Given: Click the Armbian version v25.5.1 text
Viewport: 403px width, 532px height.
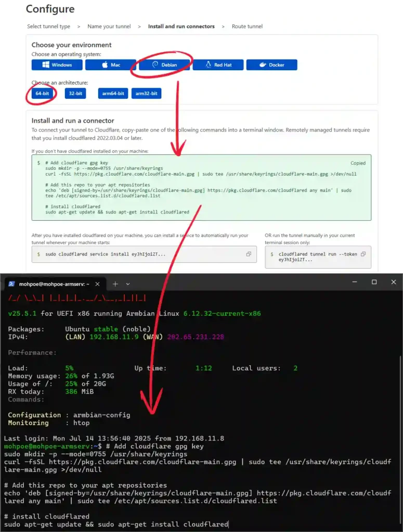Looking at the screenshot, I should pos(22,313).
